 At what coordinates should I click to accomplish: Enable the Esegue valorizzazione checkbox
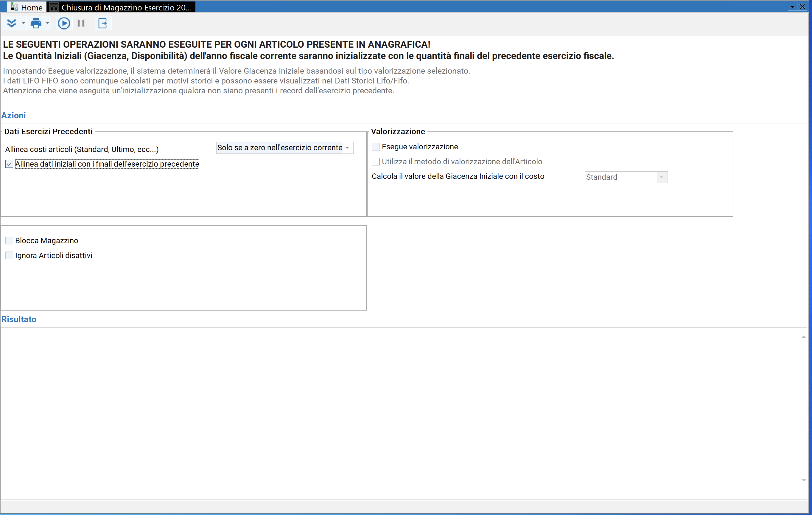376,147
